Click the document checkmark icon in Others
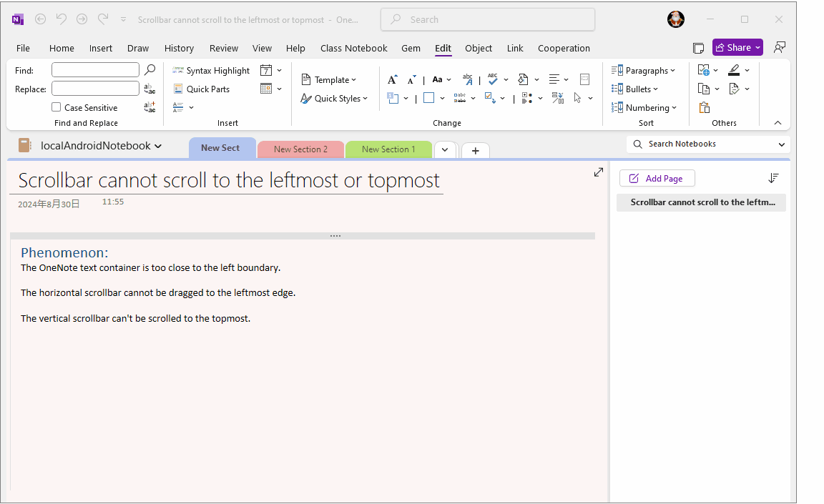Image resolution: width=824 pixels, height=504 pixels. coord(734,89)
